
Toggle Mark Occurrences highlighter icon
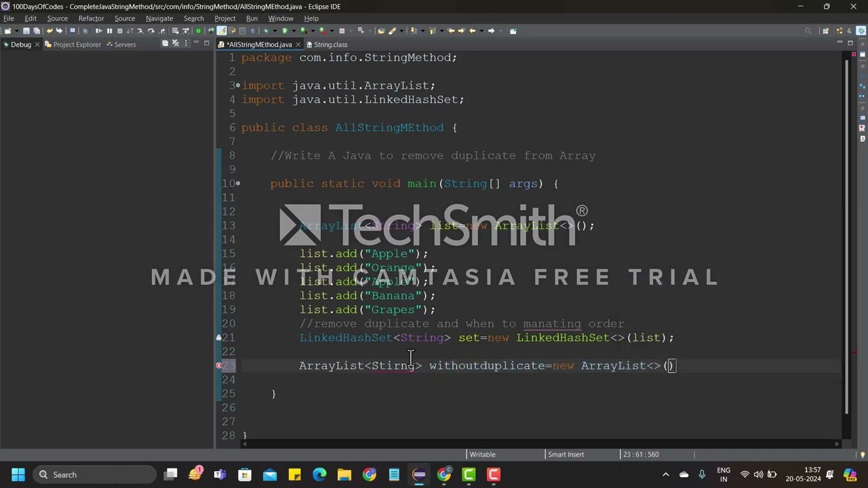221,30
